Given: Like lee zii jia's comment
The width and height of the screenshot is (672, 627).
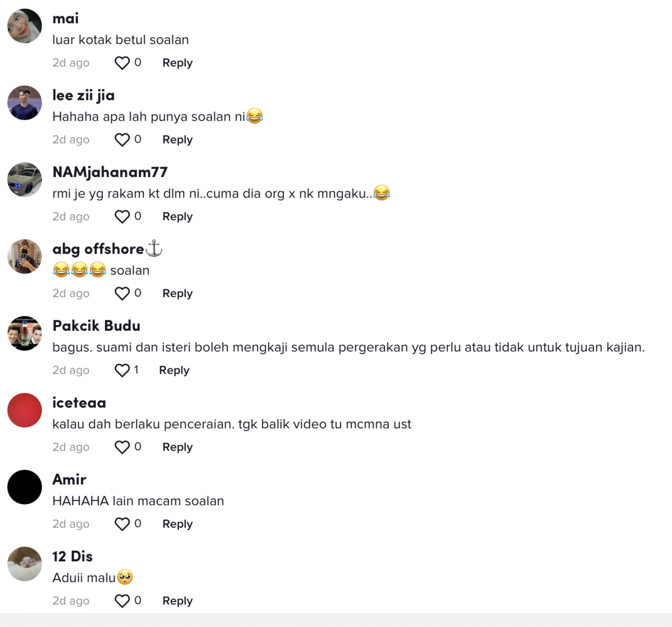Looking at the screenshot, I should click(x=122, y=140).
